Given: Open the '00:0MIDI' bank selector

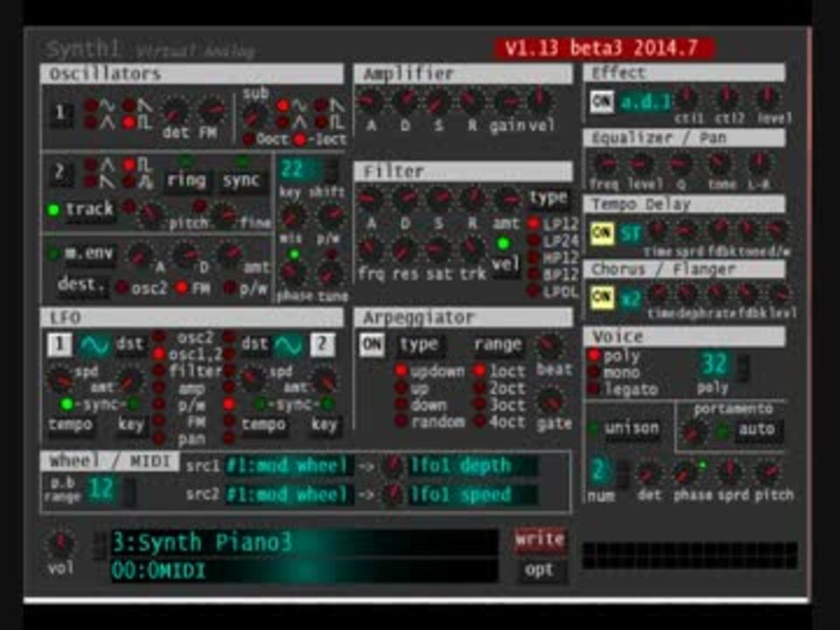Looking at the screenshot, I should click(x=304, y=570).
